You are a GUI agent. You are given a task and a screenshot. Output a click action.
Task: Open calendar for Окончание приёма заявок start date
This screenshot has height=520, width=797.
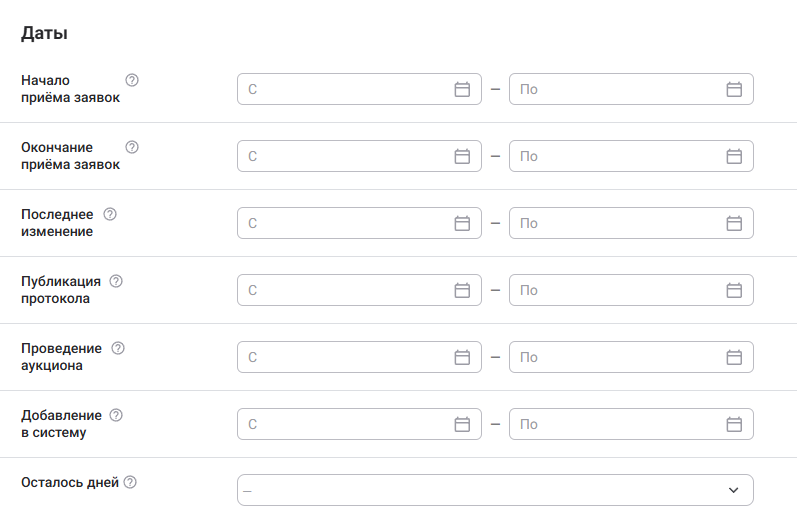[x=462, y=156]
